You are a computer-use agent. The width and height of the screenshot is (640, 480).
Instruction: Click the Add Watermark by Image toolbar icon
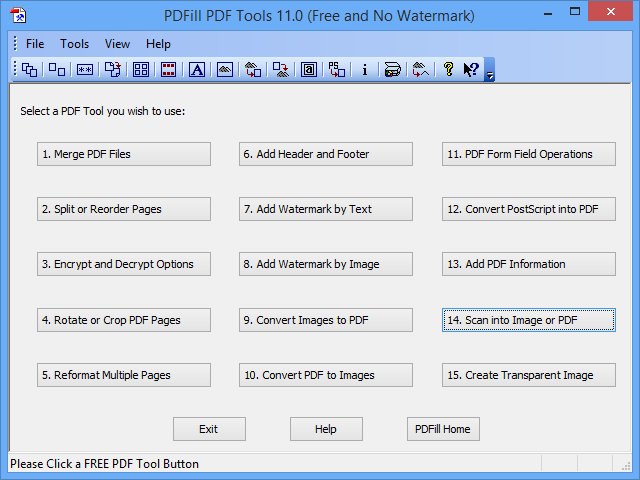(224, 70)
